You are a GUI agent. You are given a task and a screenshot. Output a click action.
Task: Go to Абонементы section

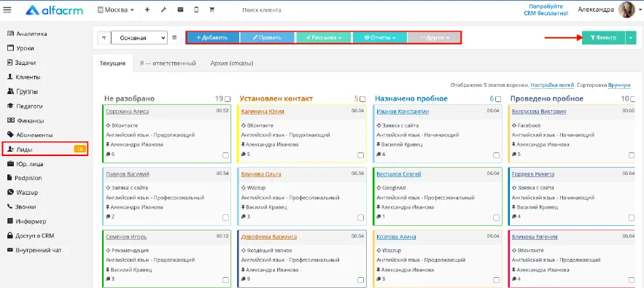pos(30,135)
